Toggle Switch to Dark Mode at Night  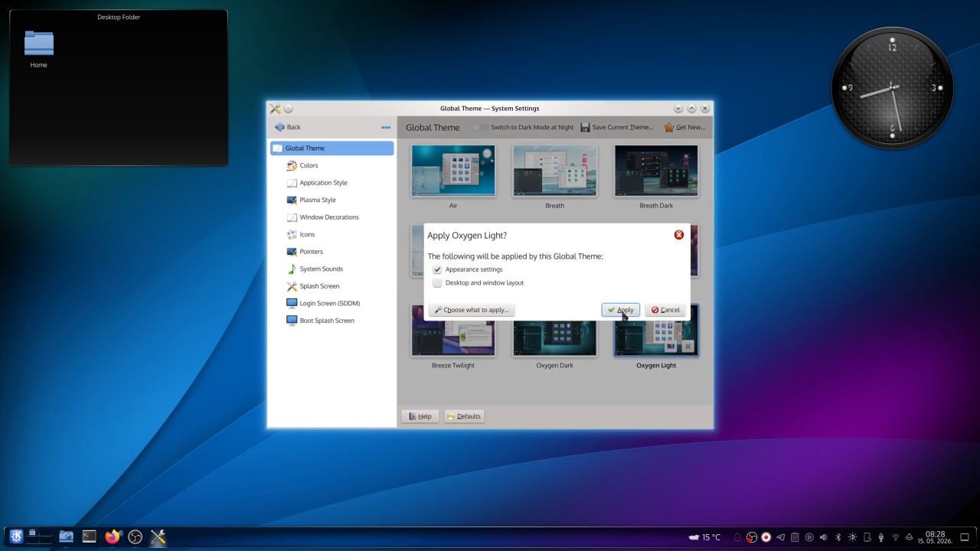click(523, 128)
